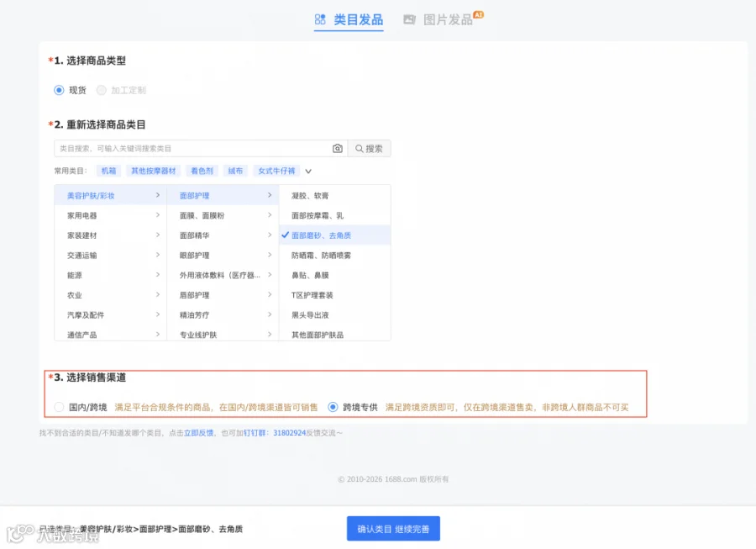Click the AI badge on 图片发品
This screenshot has width=756, height=549.
478,15
